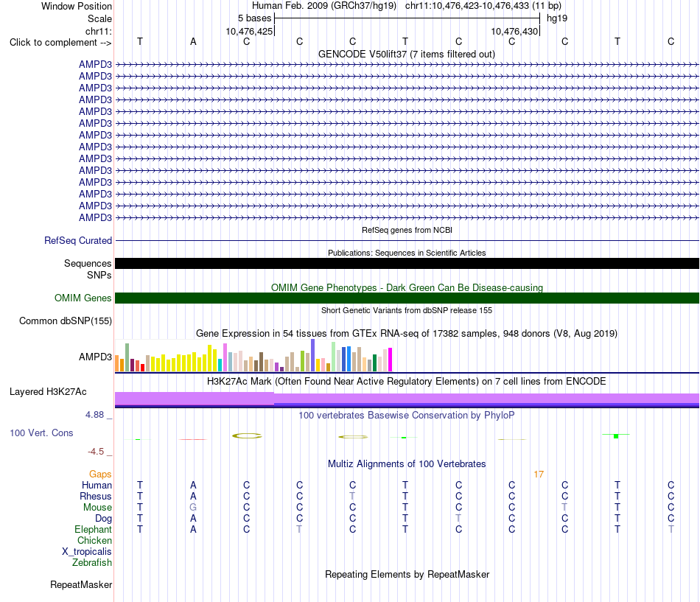Click the coordinate label 10,476,425
The image size is (700, 602).
(x=249, y=31)
